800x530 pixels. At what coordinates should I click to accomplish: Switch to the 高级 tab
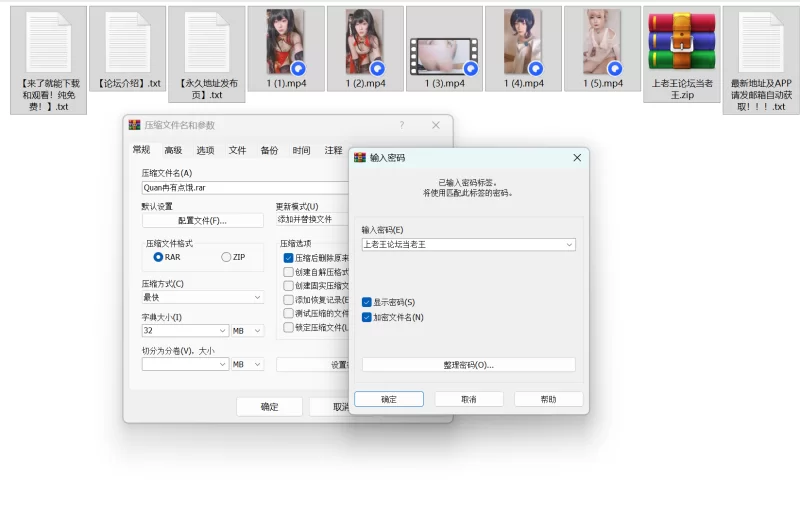173,150
